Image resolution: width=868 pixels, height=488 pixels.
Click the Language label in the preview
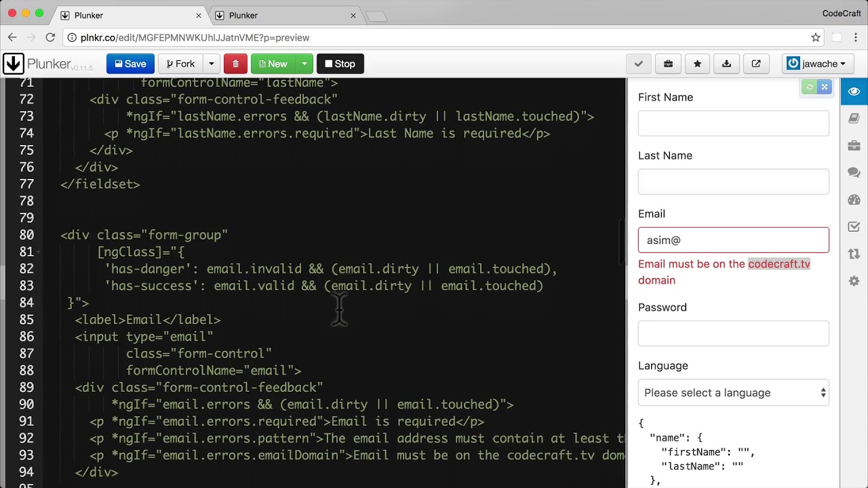(x=663, y=365)
